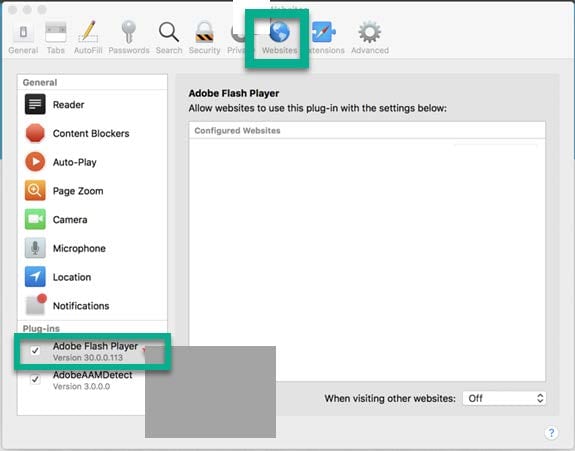575x451 pixels.
Task: Click the Notifications badge icon
Action: (x=36, y=304)
